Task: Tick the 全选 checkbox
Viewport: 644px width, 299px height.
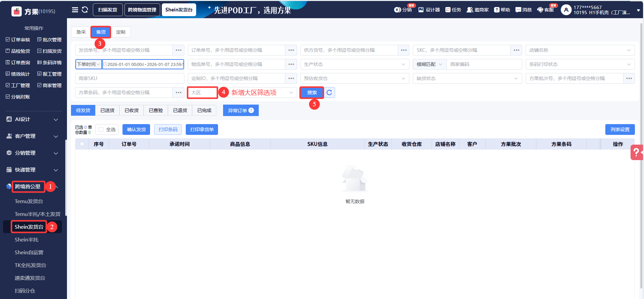Action: coord(101,129)
